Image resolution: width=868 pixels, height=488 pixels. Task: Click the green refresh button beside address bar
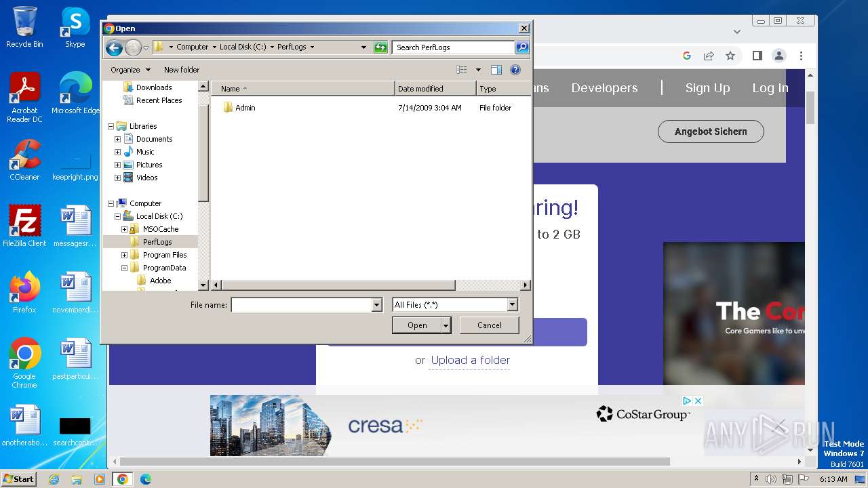(380, 47)
